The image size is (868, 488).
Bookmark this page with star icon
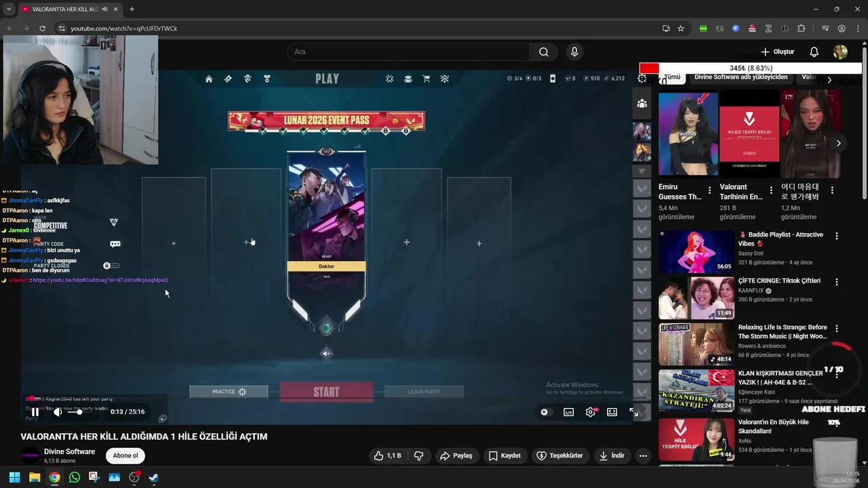pos(681,28)
